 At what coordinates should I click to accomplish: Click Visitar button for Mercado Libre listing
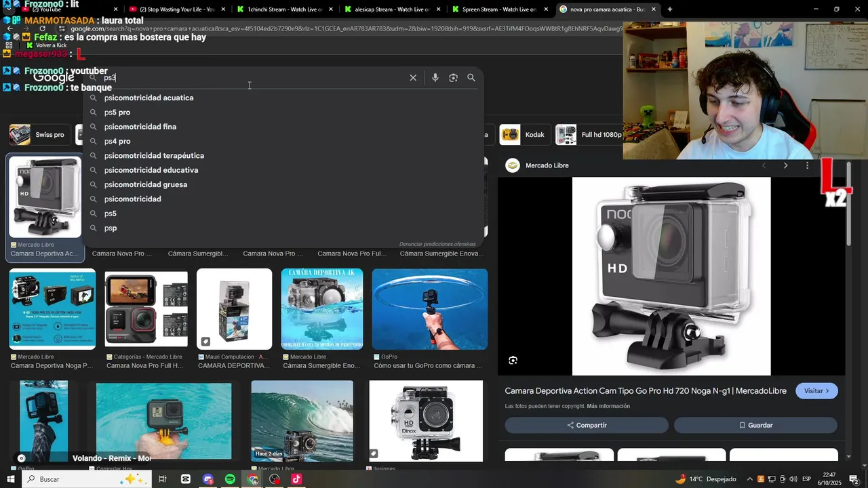(816, 391)
